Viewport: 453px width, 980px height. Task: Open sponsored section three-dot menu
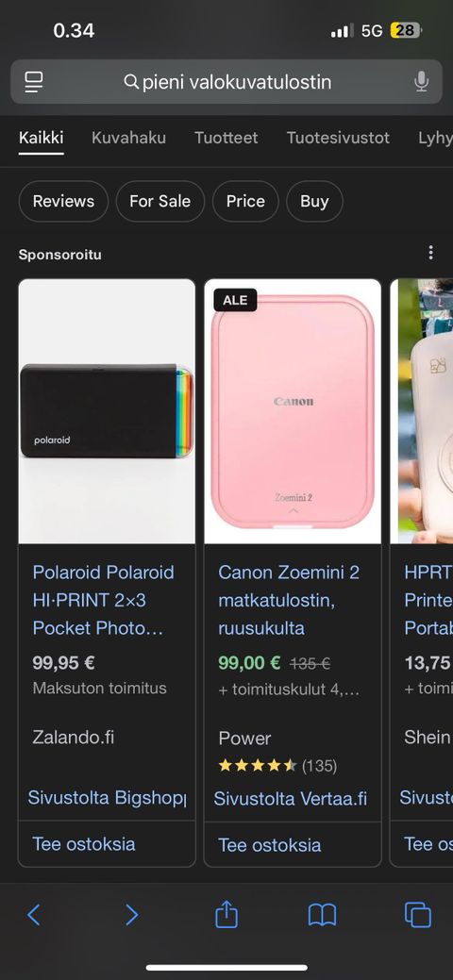[x=430, y=253]
